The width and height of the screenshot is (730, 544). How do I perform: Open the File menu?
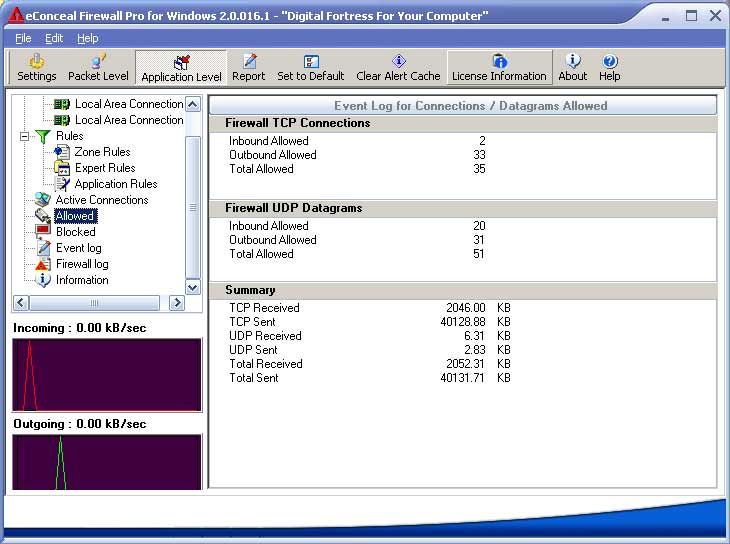(x=23, y=38)
